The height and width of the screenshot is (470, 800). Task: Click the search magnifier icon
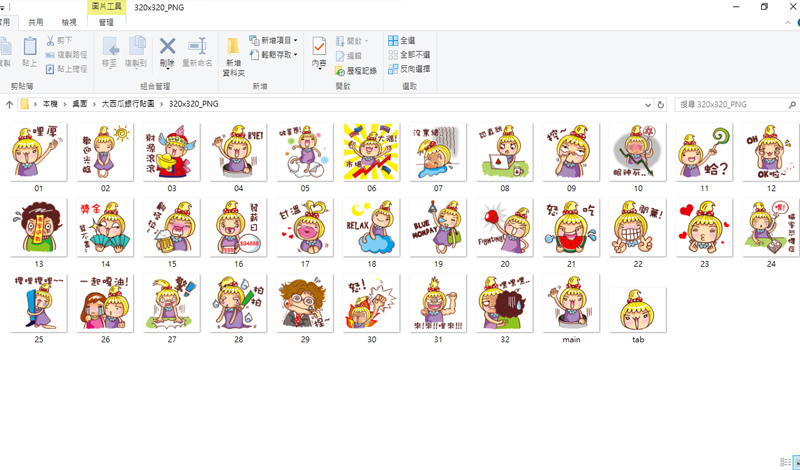792,105
